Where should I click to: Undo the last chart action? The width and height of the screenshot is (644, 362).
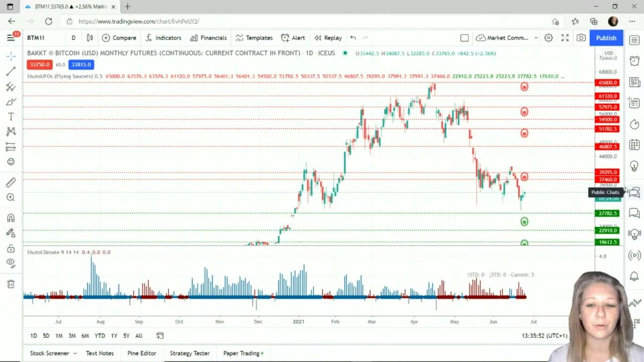pos(353,38)
